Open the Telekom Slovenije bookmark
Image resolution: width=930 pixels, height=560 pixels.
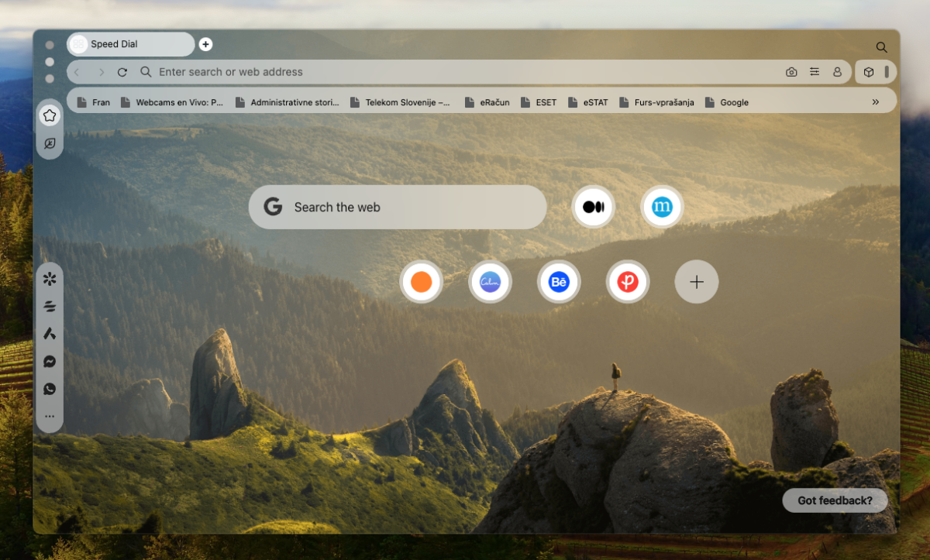(x=400, y=102)
